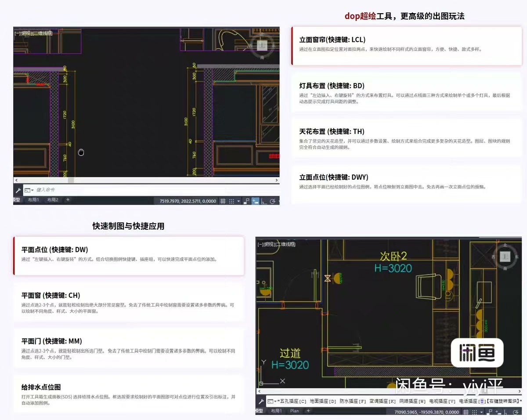Screen dimensions: 527x420
Task: Select the 天花布置 (快捷键: TH) card
Action: pos(407,138)
